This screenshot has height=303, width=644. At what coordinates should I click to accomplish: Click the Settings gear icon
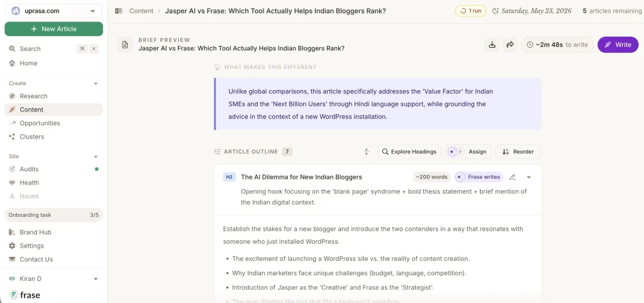[12, 246]
